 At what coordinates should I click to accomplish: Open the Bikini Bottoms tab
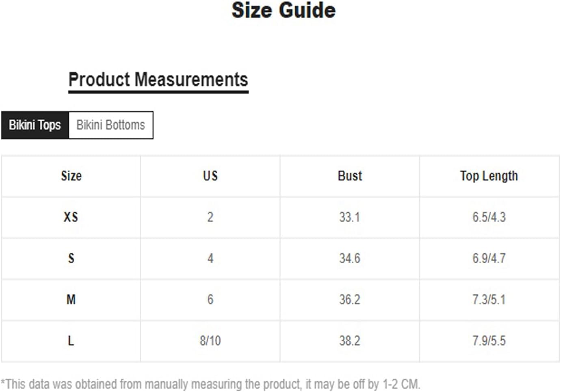click(111, 125)
